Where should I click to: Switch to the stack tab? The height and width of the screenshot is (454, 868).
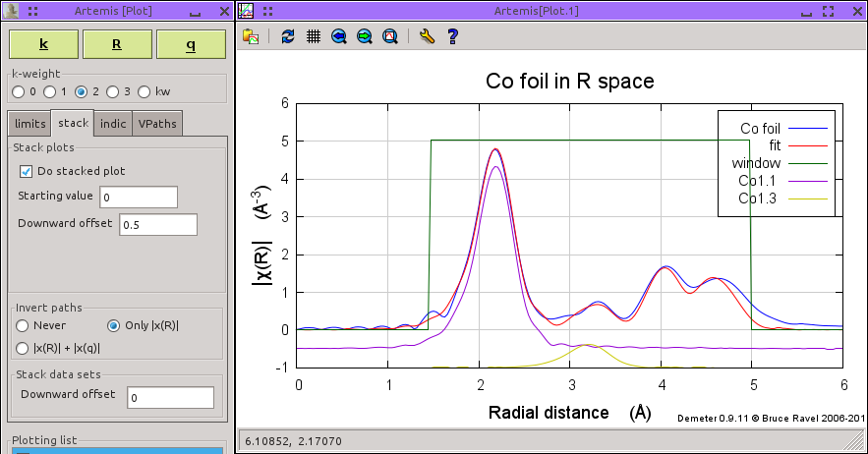point(73,123)
